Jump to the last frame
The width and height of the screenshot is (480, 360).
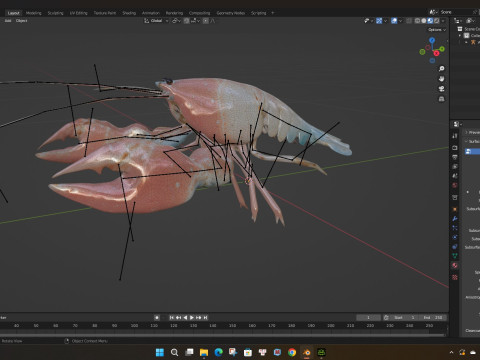[x=205, y=318]
